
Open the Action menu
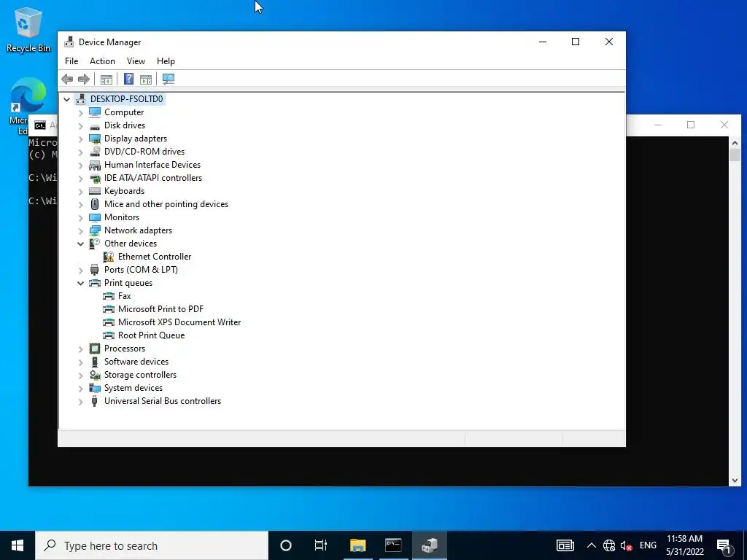tap(102, 61)
